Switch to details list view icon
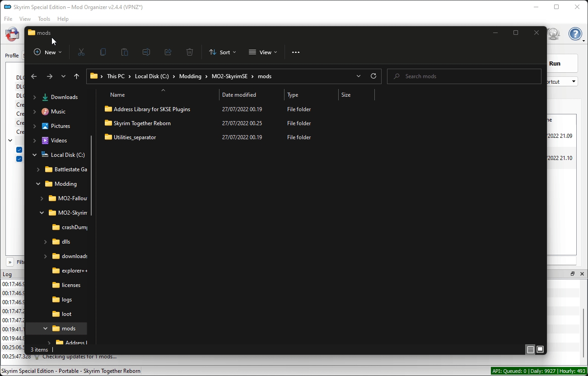 click(x=531, y=349)
